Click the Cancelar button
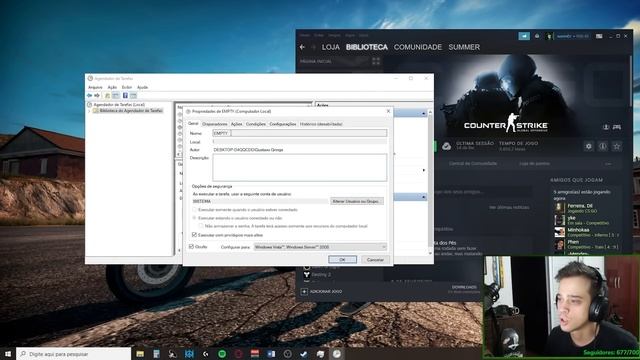 (375, 260)
